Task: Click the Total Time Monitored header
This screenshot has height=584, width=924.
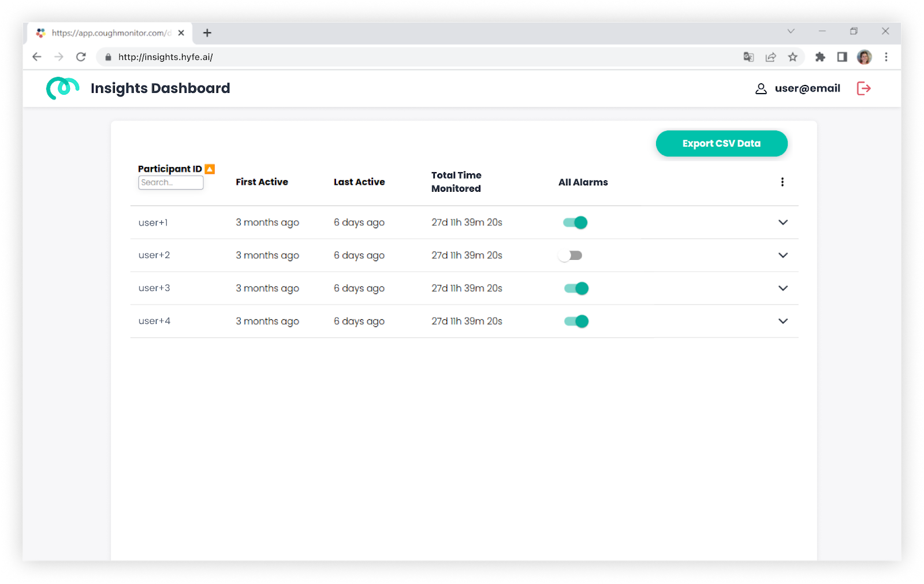Action: [x=456, y=182]
